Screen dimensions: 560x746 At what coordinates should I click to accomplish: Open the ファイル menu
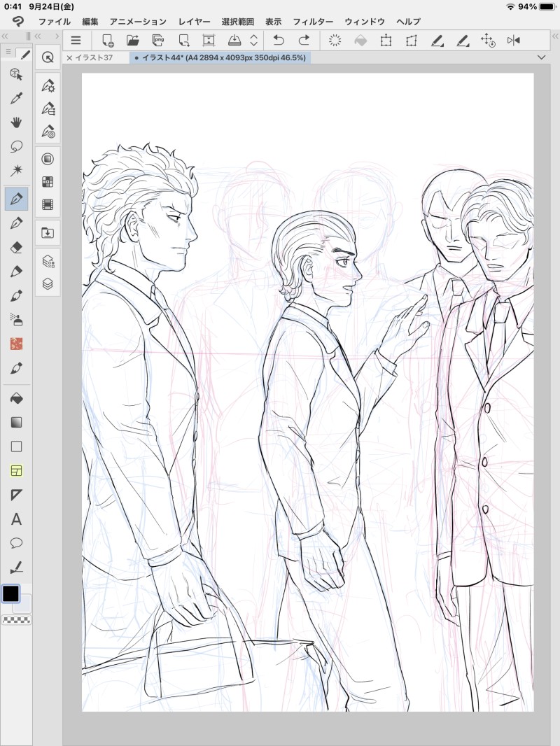pos(54,22)
